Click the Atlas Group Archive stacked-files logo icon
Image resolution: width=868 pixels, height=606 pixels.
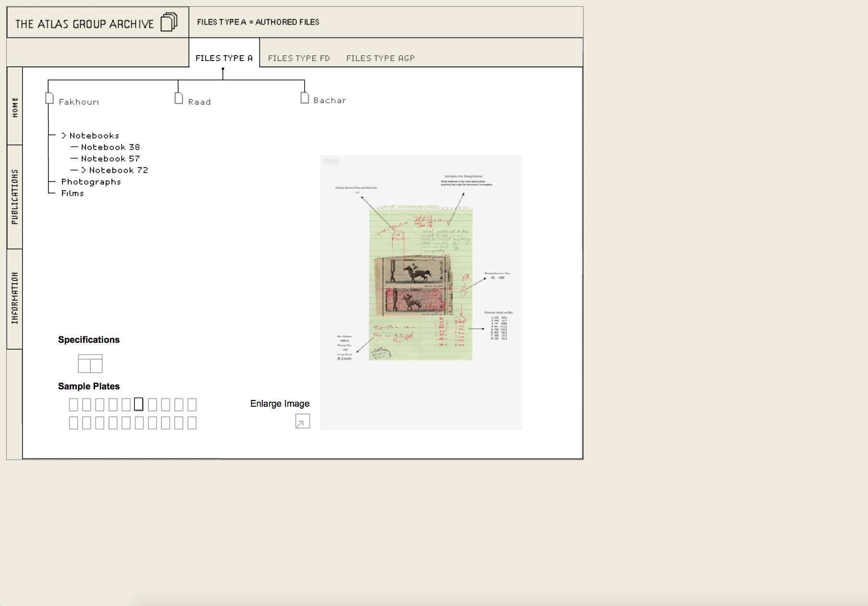[169, 22]
